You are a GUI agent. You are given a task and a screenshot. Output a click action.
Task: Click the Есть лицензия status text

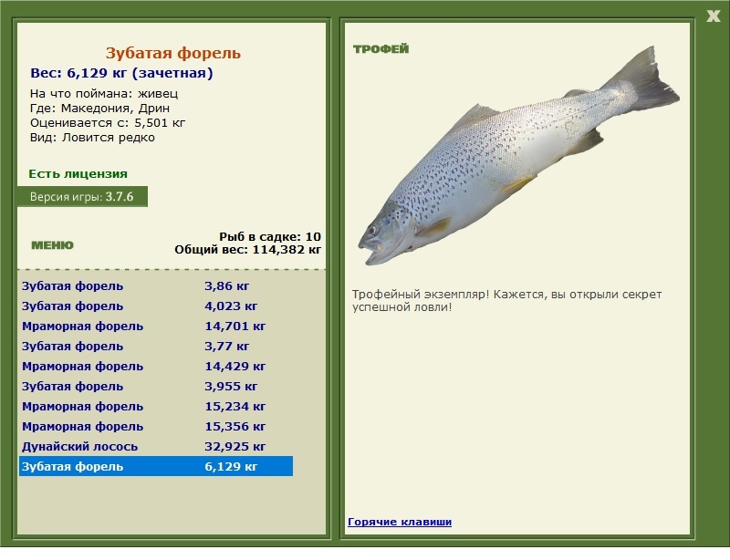tap(78, 173)
